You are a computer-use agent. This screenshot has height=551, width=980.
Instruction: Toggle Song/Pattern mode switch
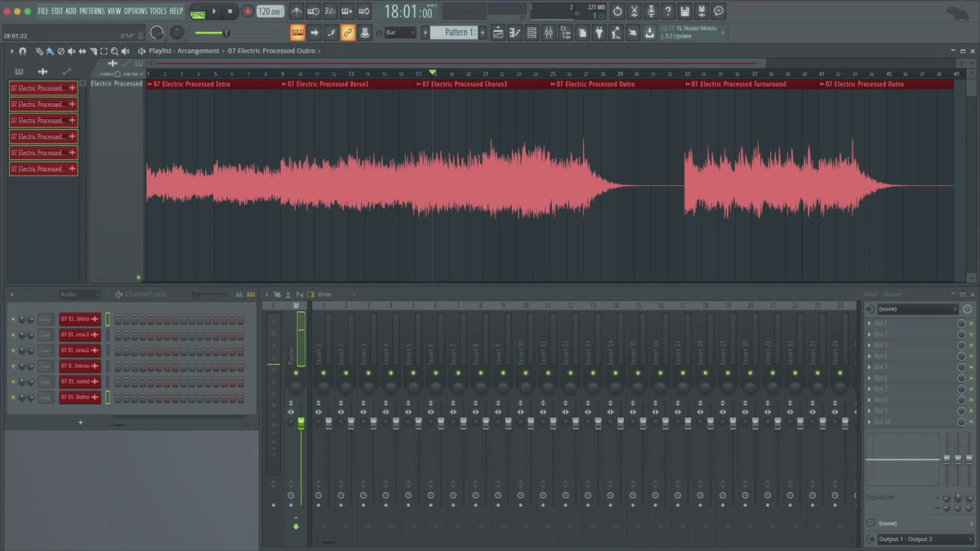click(x=198, y=11)
